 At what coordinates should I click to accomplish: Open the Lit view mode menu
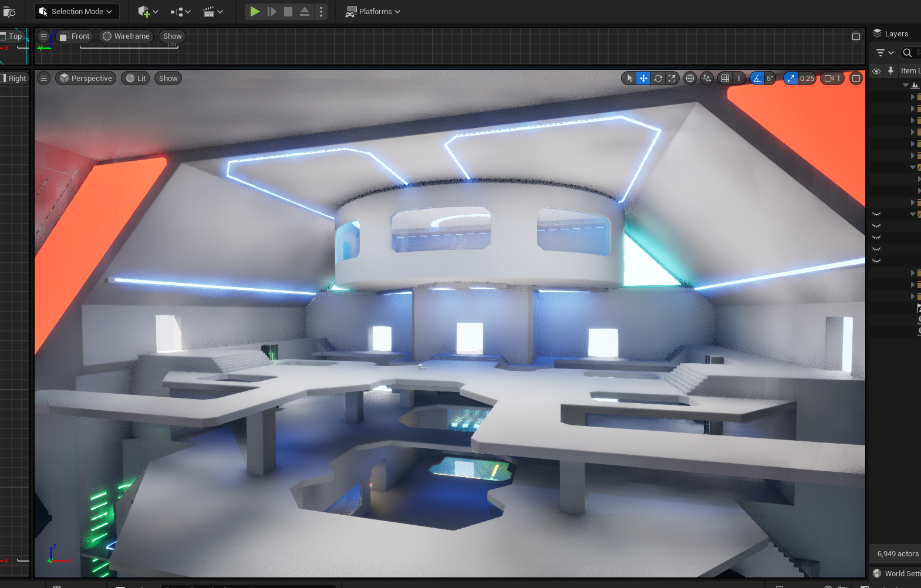coord(136,79)
